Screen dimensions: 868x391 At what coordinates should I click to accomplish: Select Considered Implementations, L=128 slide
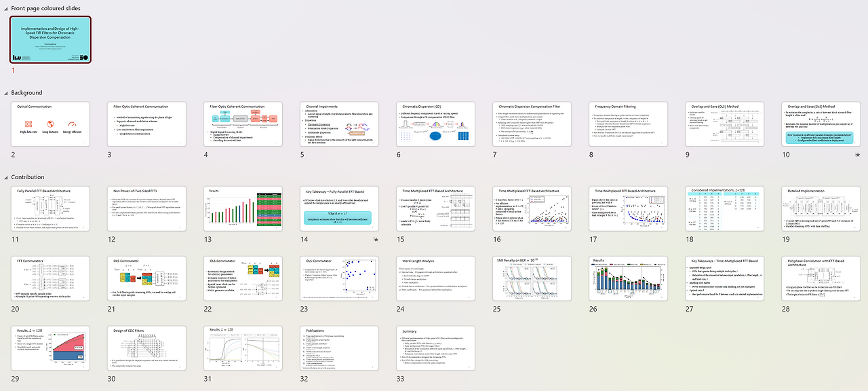725,209
